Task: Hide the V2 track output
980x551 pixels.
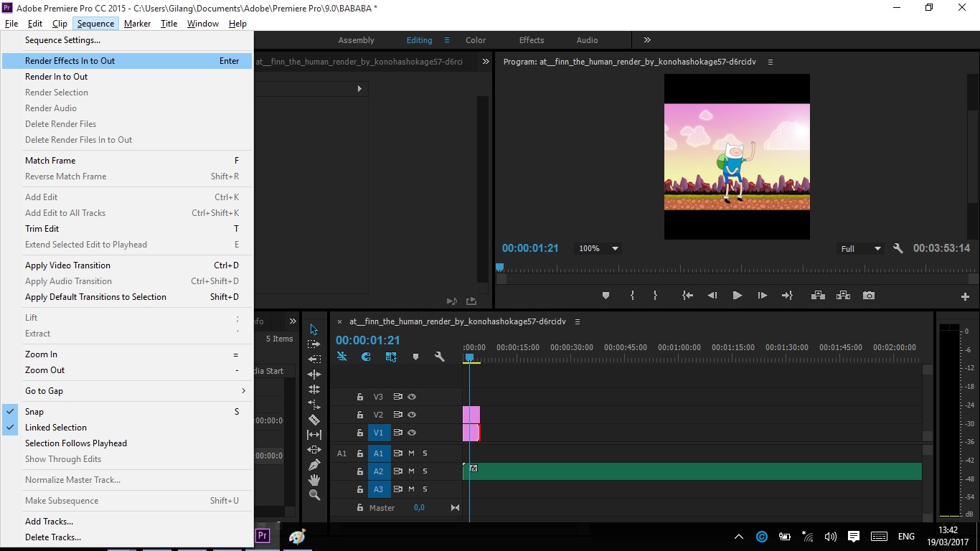Action: pyautogui.click(x=412, y=415)
